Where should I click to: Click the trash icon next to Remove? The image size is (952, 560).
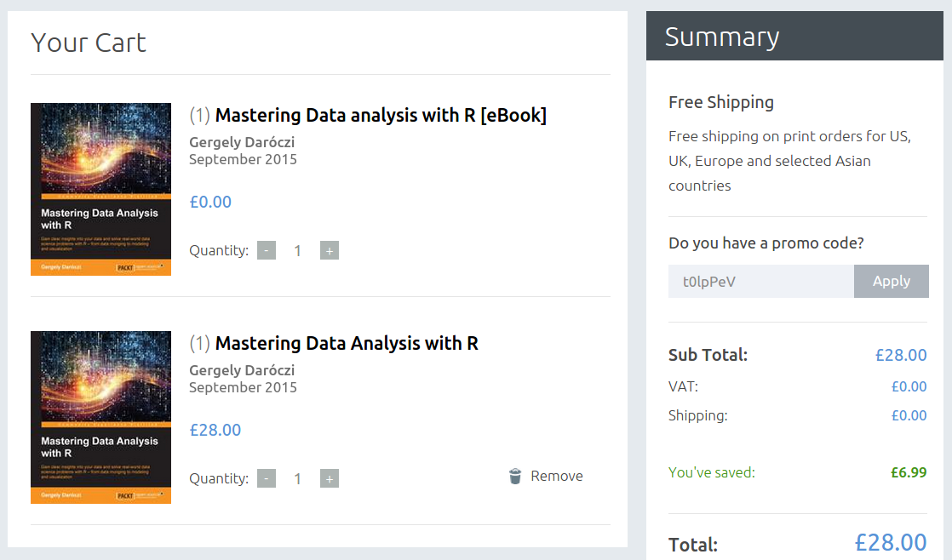(515, 477)
